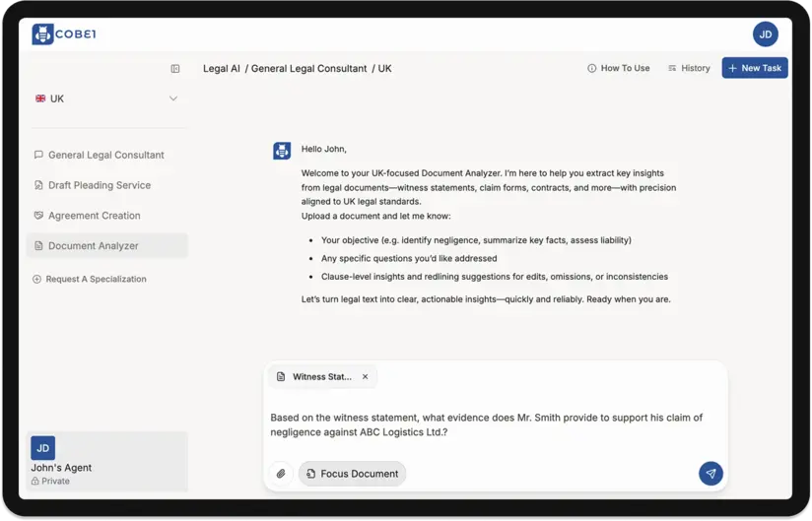Viewport: 812px width, 521px height.
Task: View the History list
Action: 689,68
